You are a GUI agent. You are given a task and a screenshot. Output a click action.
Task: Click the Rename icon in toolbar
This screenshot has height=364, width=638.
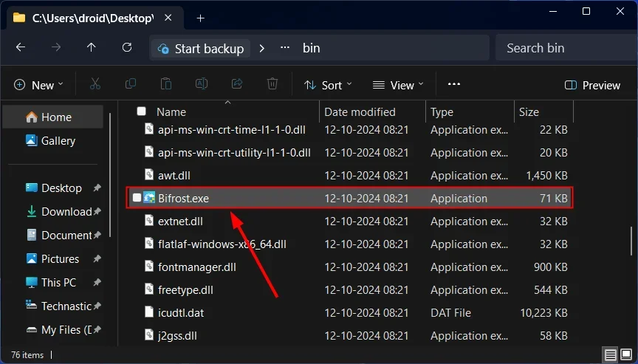pyautogui.click(x=202, y=84)
